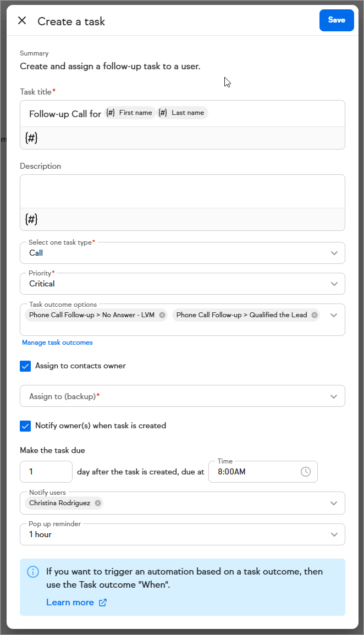Click the days-after-creation number field
The image size is (364, 635).
[x=46, y=472]
